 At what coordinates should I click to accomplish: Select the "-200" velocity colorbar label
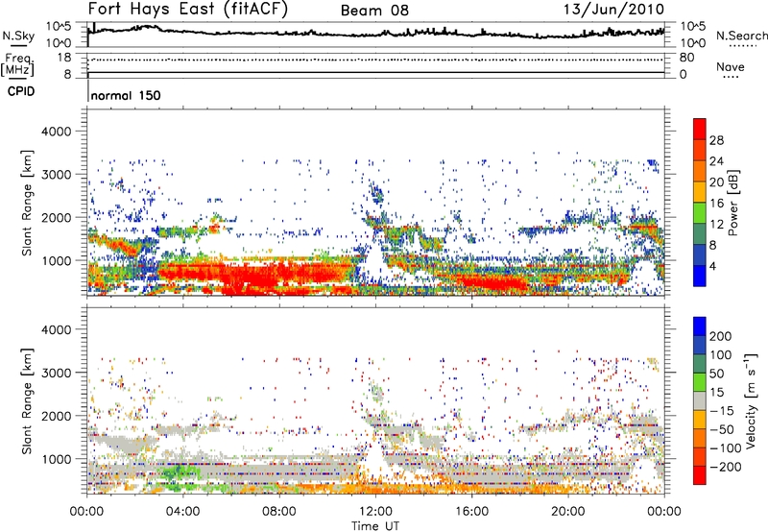tap(725, 468)
